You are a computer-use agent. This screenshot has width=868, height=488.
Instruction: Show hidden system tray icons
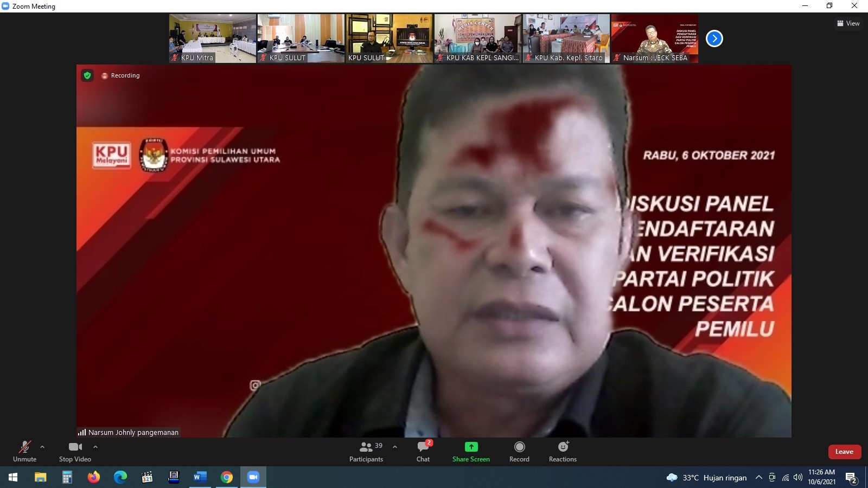pyautogui.click(x=758, y=478)
